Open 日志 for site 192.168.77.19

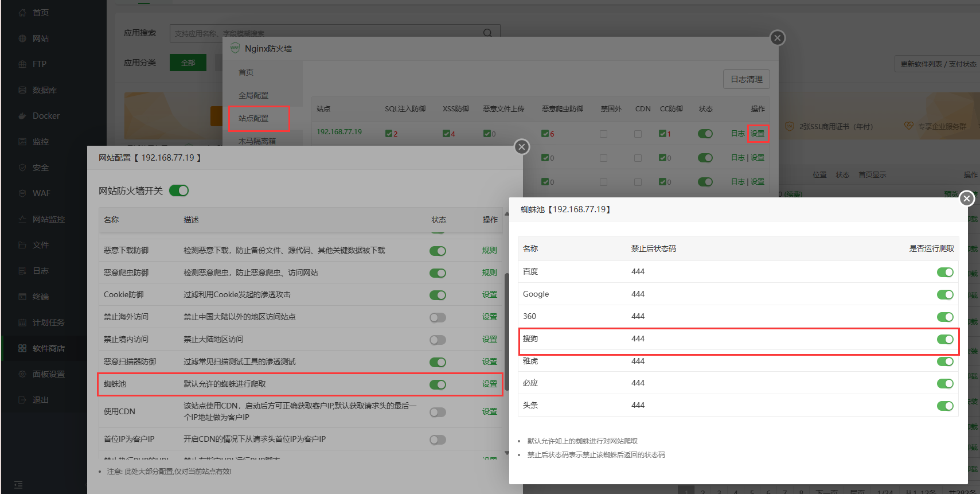click(x=738, y=134)
